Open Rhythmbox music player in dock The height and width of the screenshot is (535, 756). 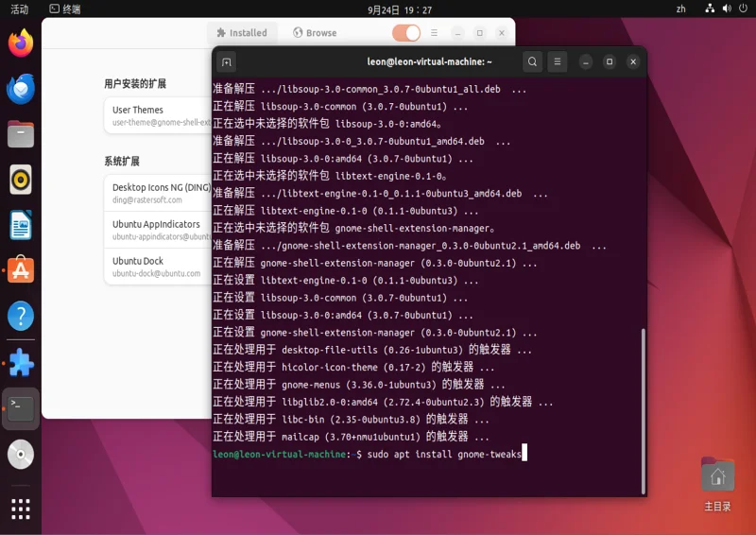point(21,180)
